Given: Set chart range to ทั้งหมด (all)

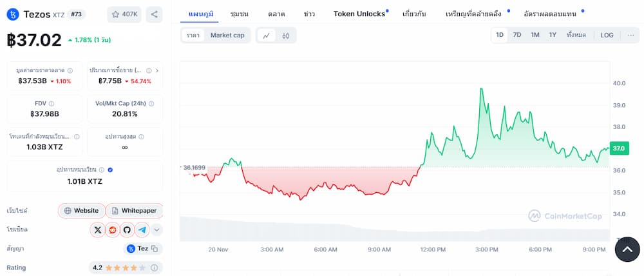Looking at the screenshot, I should point(576,35).
